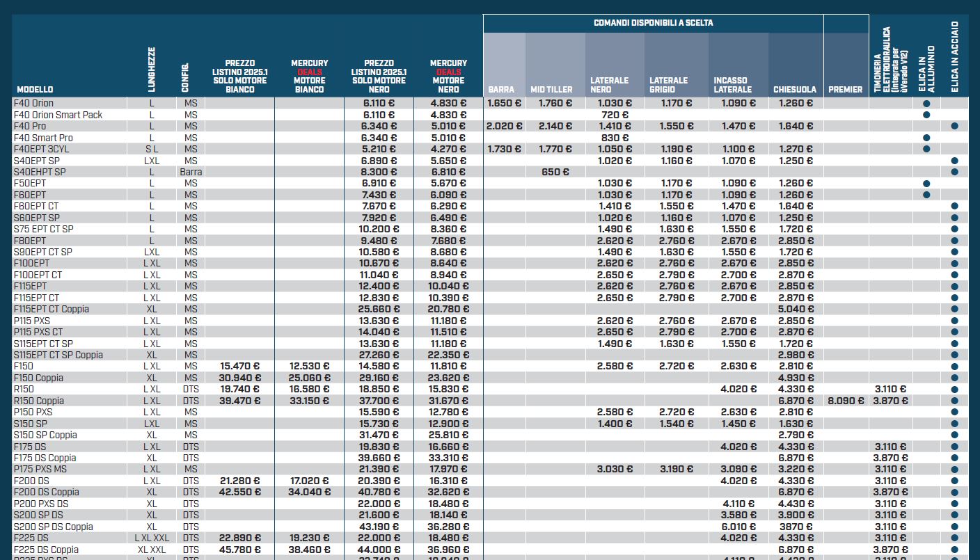Click the 8.090 € Premier price
The width and height of the screenshot is (980, 560).
pyautogui.click(x=846, y=401)
